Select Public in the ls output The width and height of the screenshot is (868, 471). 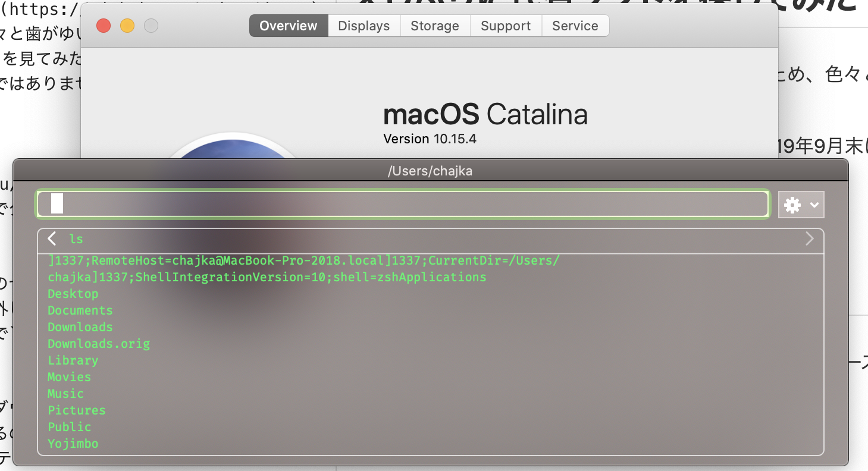(x=70, y=427)
